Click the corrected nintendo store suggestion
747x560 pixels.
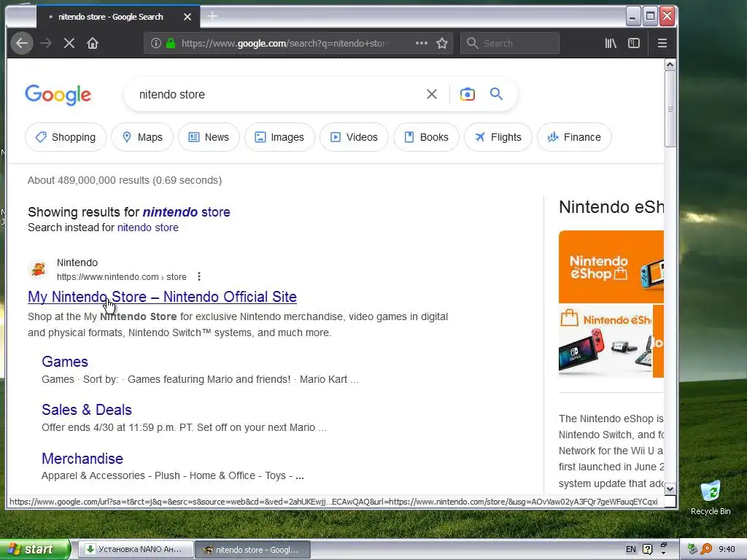click(x=186, y=212)
